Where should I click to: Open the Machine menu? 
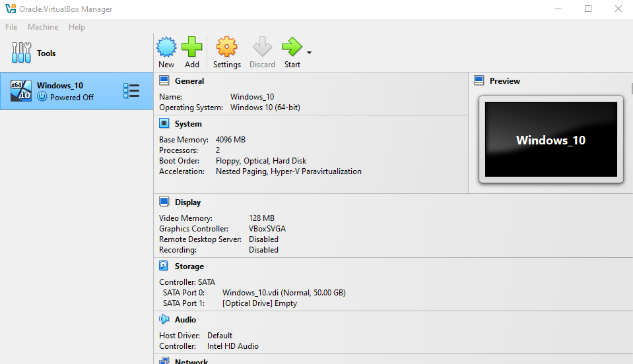pyautogui.click(x=43, y=27)
